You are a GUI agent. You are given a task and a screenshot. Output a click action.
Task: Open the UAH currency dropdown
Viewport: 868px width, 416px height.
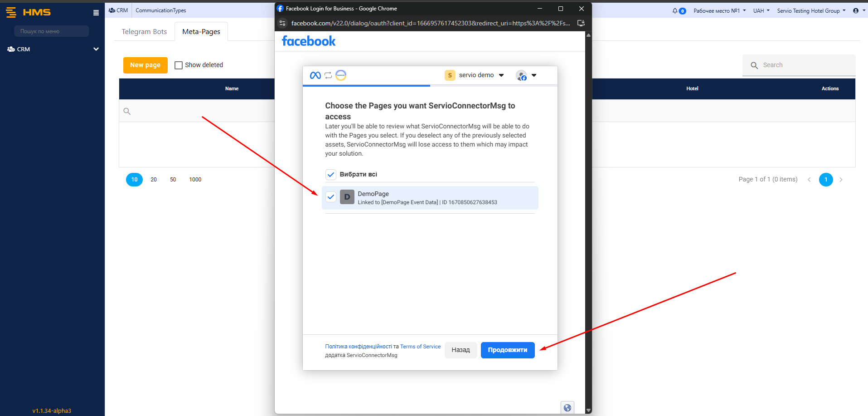[x=761, y=11]
